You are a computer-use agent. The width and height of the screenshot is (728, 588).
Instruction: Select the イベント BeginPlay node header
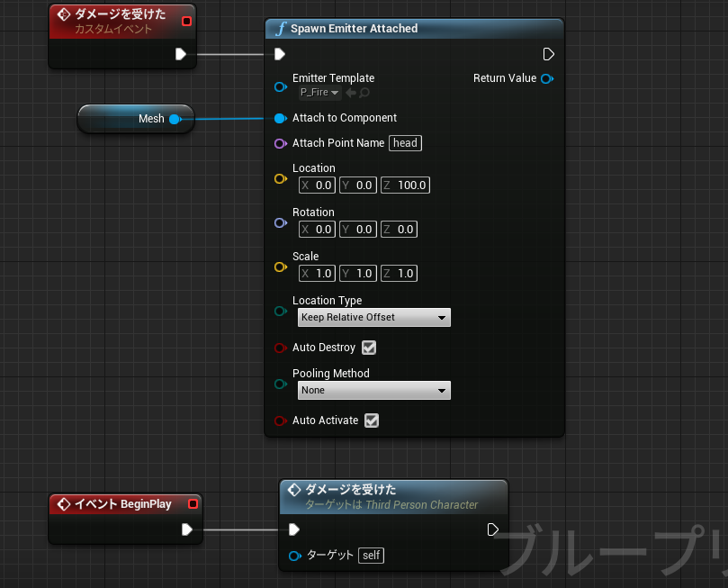point(125,504)
